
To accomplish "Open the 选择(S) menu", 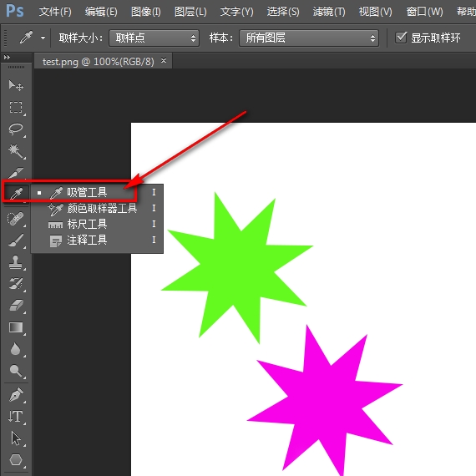I will pos(283,12).
